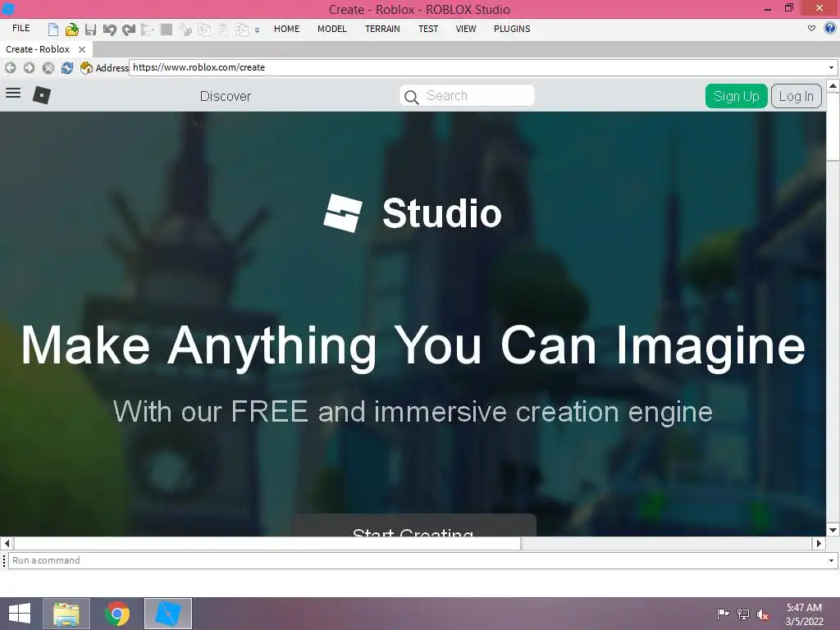Open the TERRAIN ribbon tab
The width and height of the screenshot is (840, 630).
click(382, 29)
